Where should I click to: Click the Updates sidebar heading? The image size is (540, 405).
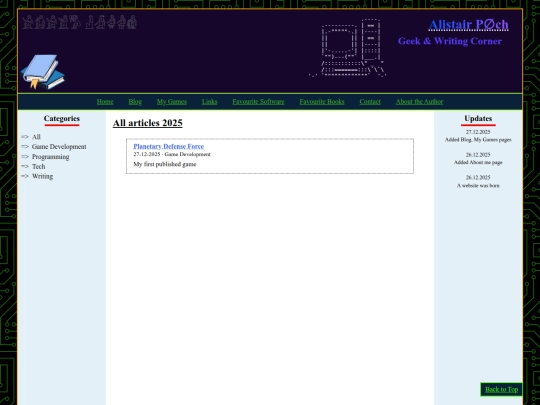(478, 118)
